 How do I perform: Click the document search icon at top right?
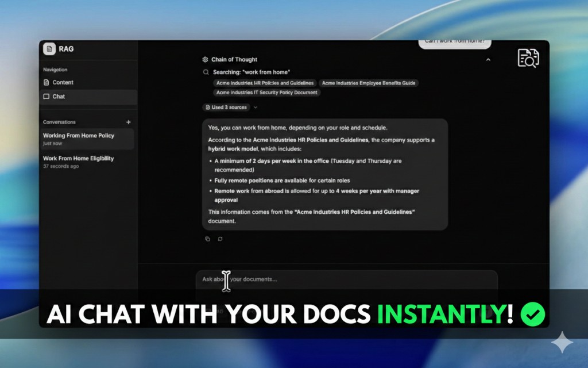click(528, 58)
